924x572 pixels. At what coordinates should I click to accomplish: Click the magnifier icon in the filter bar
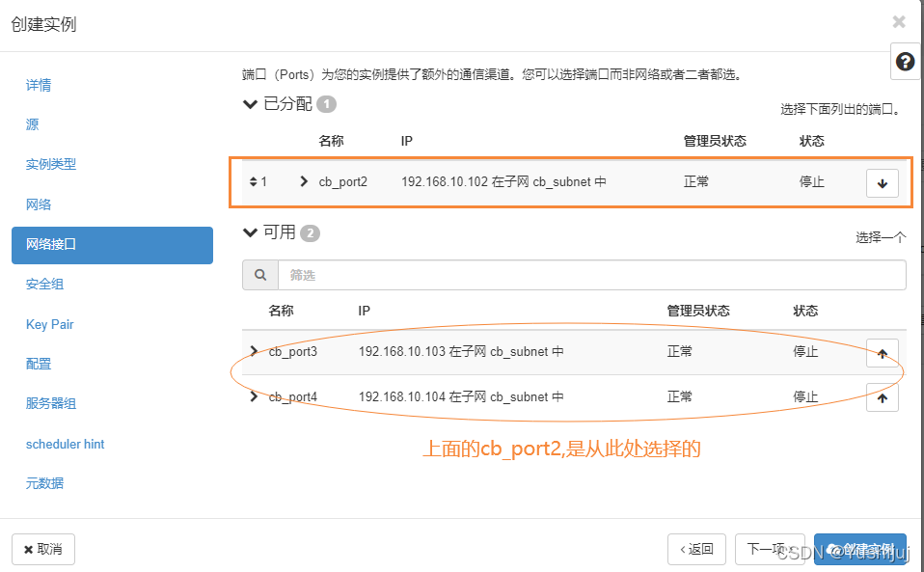[259, 275]
